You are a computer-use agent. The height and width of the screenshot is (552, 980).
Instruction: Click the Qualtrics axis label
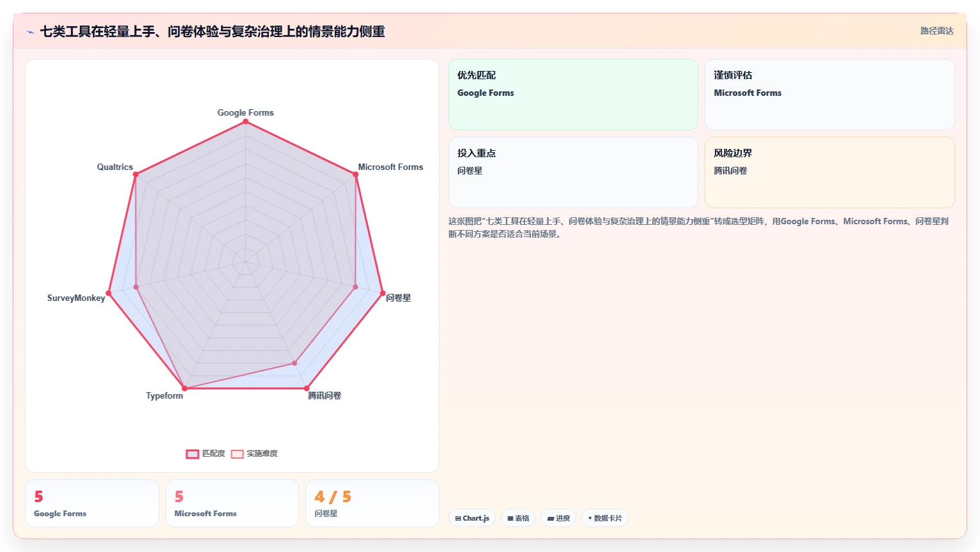[115, 167]
